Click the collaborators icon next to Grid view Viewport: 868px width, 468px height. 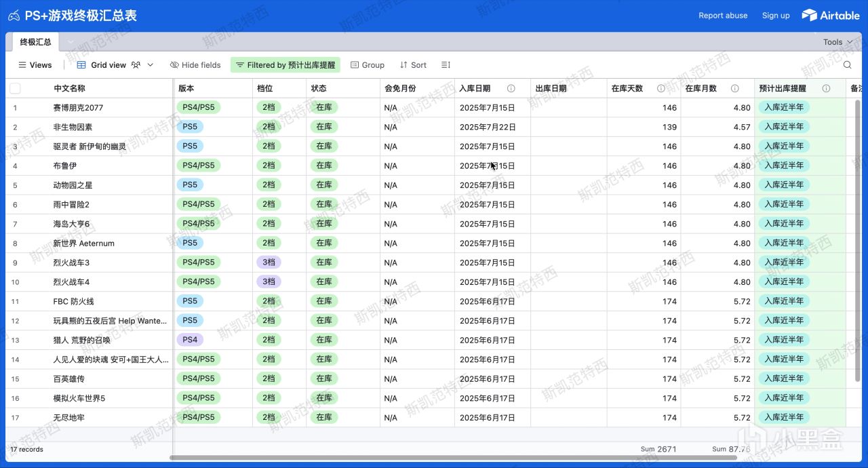click(x=136, y=65)
